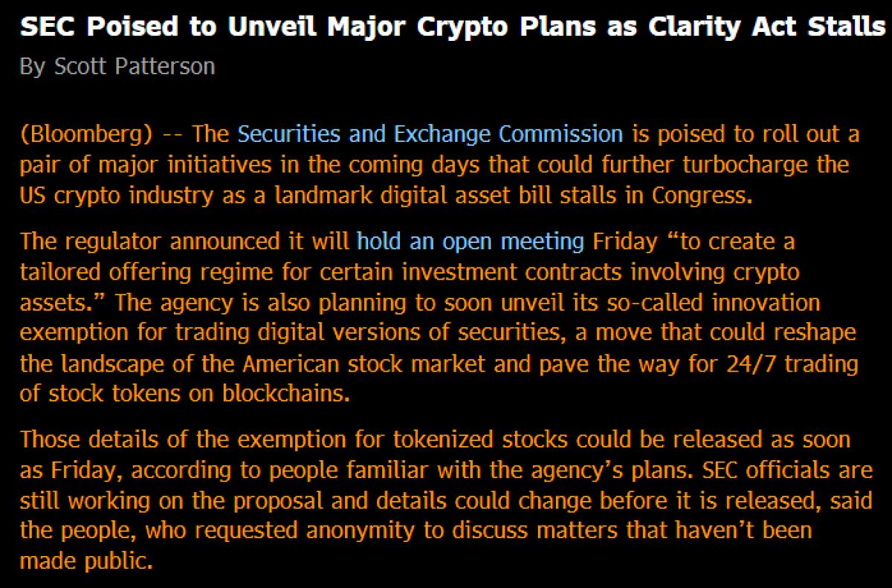This screenshot has height=588, width=892.
Task: Click the word 'blockchains' ending the second paragraph
Action: click(x=285, y=393)
